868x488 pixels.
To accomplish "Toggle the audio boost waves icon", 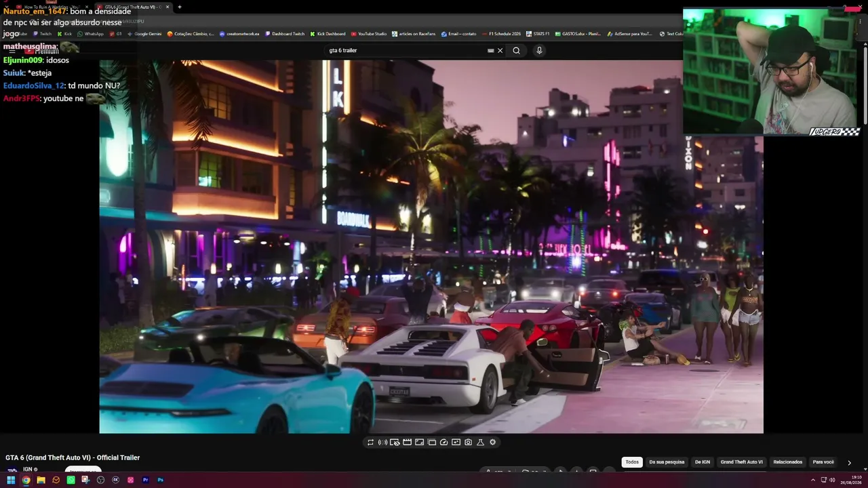I will tap(382, 443).
